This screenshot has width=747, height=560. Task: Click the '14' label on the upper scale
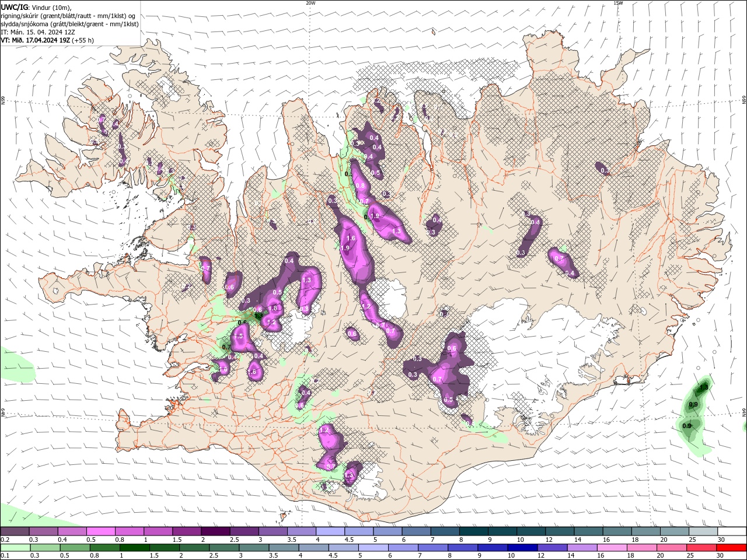578,540
